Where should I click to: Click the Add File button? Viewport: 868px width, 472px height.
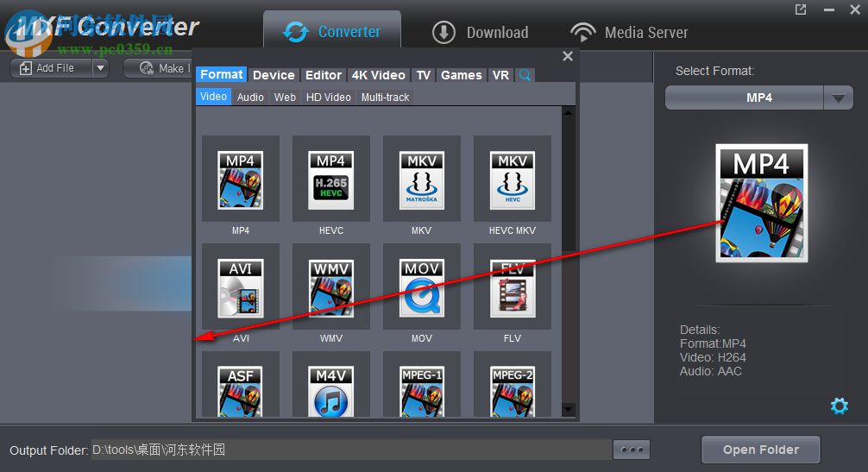(x=51, y=68)
